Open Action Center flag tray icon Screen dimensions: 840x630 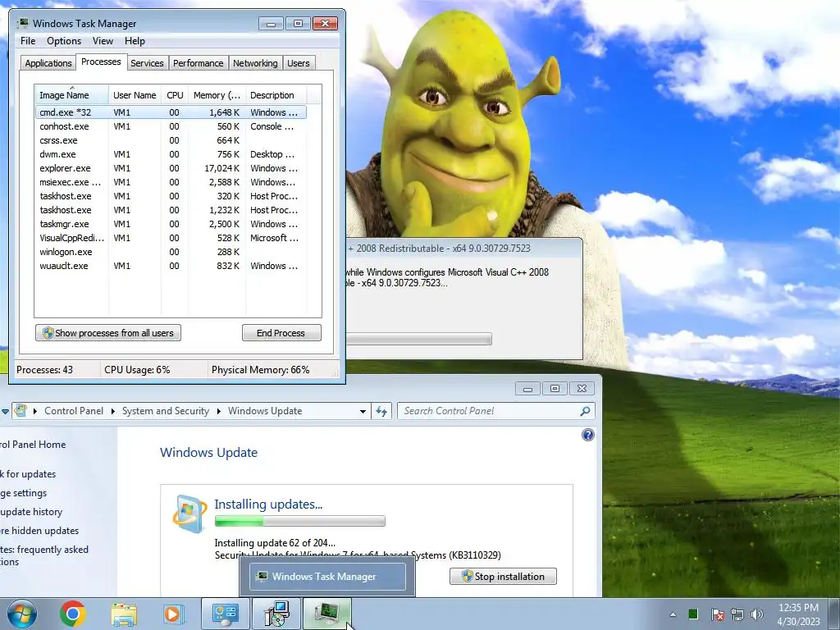tap(717, 614)
